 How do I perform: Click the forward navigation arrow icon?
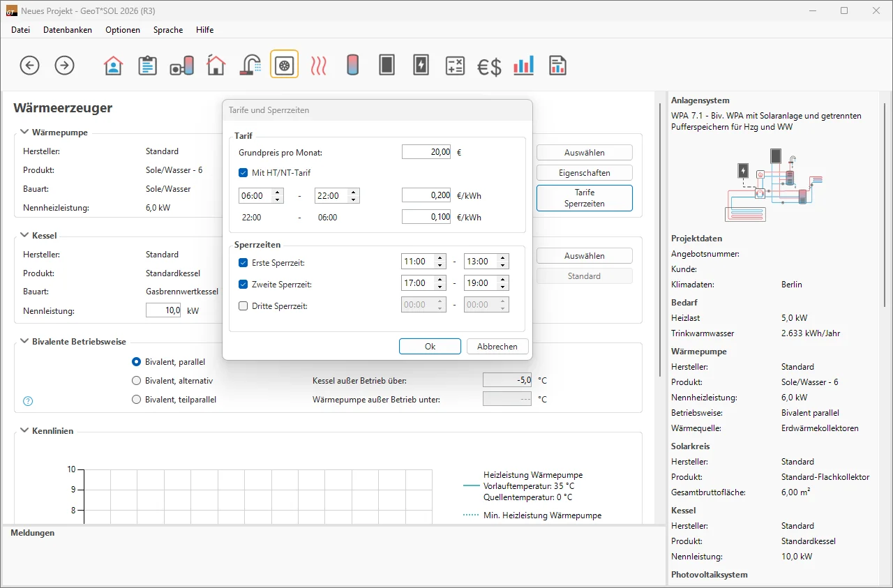(65, 66)
